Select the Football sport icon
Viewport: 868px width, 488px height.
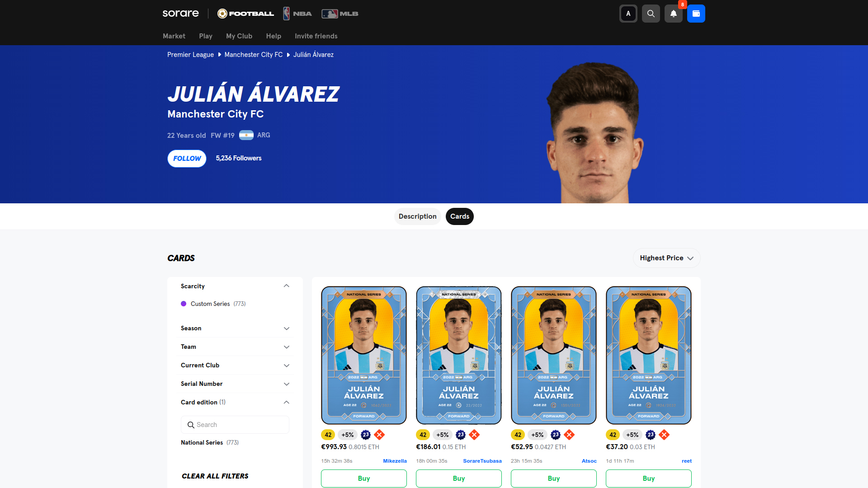point(245,14)
